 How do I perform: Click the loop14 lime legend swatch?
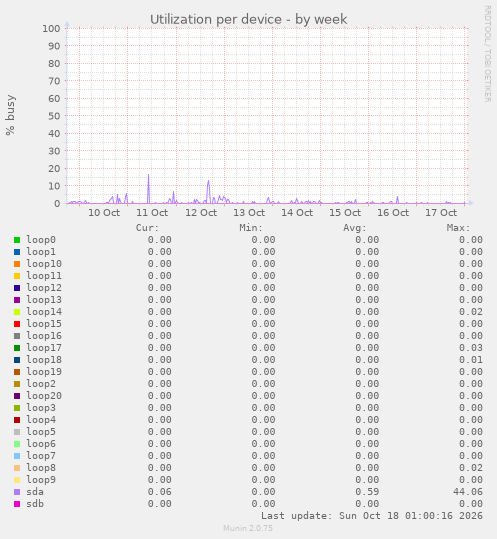click(x=17, y=312)
